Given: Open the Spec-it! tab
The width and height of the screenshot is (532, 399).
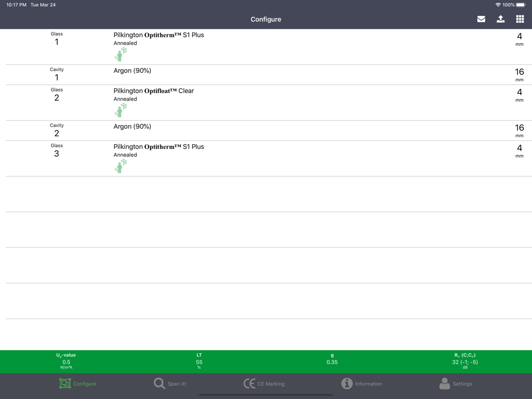Looking at the screenshot, I should click(170, 384).
